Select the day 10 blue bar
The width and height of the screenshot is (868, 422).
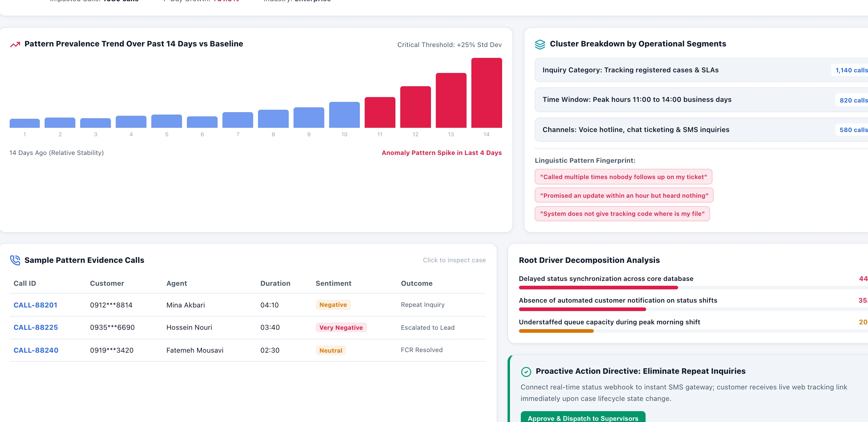coord(344,115)
